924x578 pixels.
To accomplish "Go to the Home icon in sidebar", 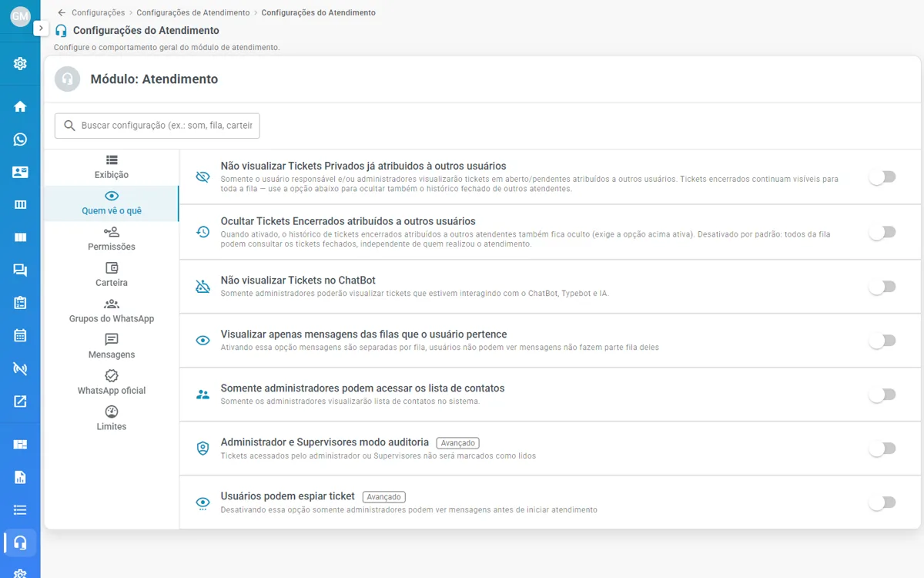I will point(20,106).
